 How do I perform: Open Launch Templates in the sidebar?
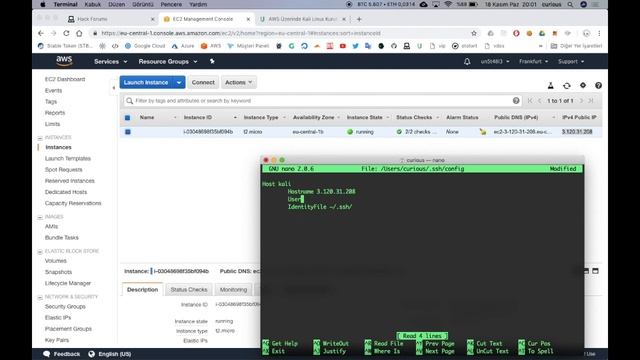click(x=68, y=158)
